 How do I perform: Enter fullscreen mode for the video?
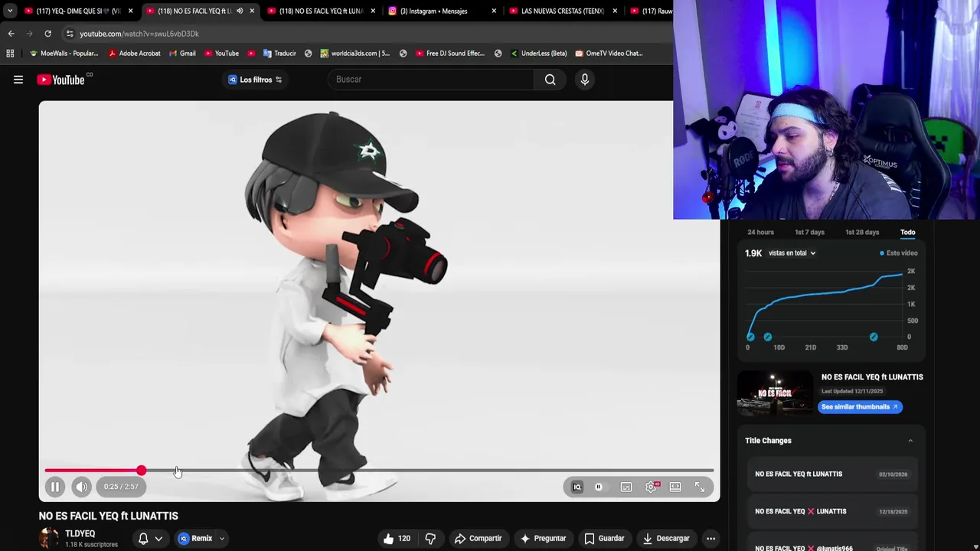(700, 487)
